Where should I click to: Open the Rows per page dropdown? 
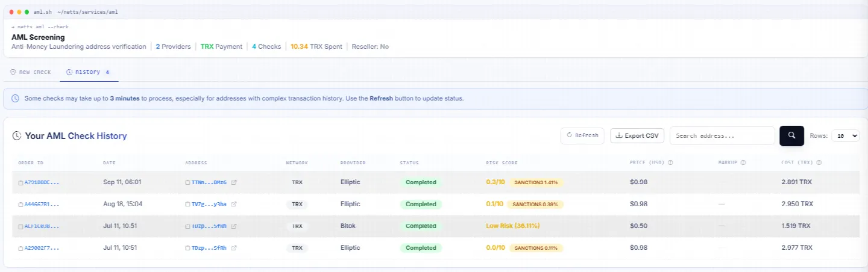[x=845, y=136]
